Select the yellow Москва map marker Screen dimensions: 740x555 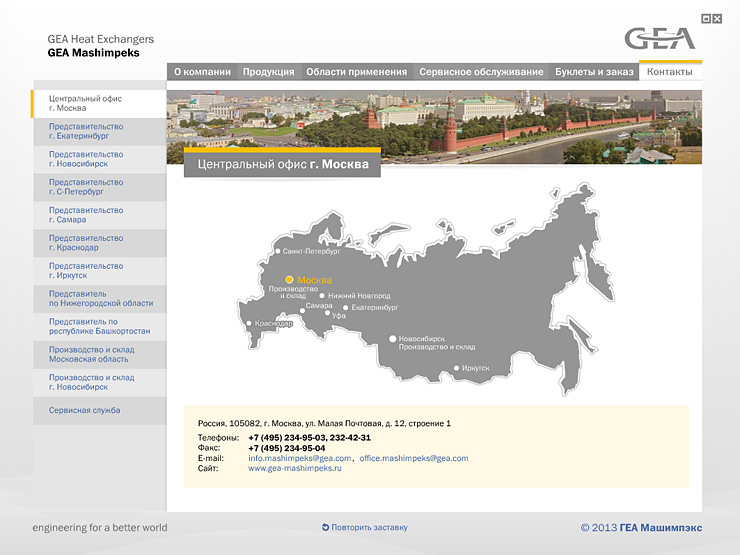pyautogui.click(x=289, y=280)
